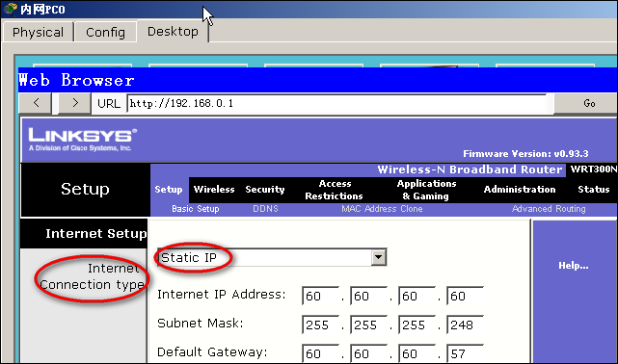This screenshot has height=364, width=618.
Task: Click the Default Gateway: label
Action: point(212,351)
